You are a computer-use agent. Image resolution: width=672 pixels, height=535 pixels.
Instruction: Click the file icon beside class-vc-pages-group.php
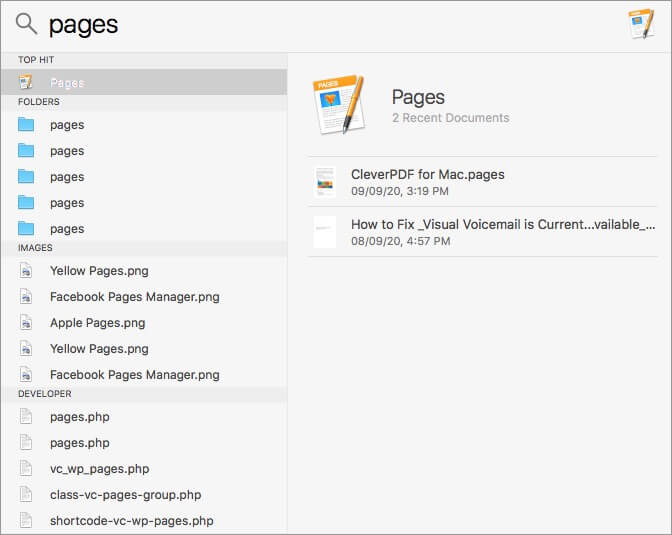click(26, 495)
